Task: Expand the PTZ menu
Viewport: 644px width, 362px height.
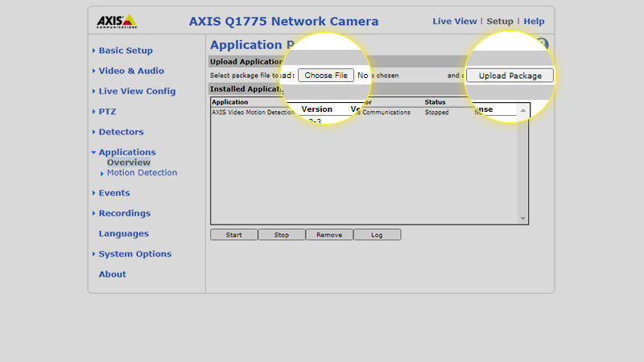Action: coord(107,112)
